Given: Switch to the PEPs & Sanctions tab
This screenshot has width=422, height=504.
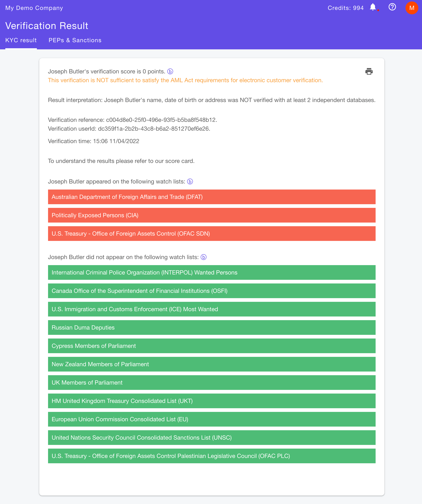Looking at the screenshot, I should [x=75, y=40].
